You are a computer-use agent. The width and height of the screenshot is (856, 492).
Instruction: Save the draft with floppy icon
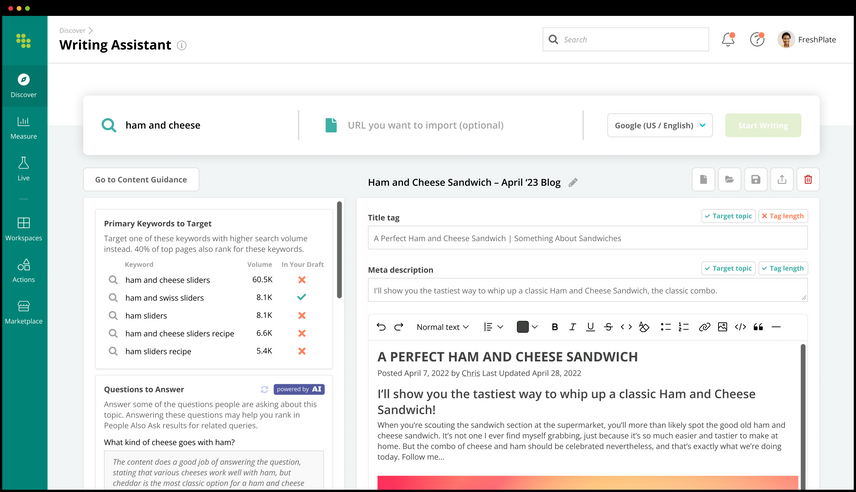[x=756, y=180]
